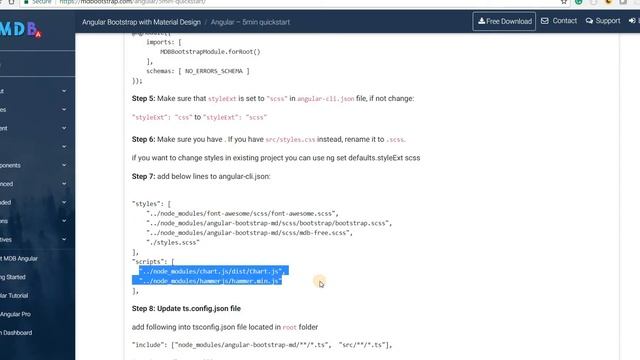
Task: Click the green extension icon in browser toolbar
Action: (579, 2)
